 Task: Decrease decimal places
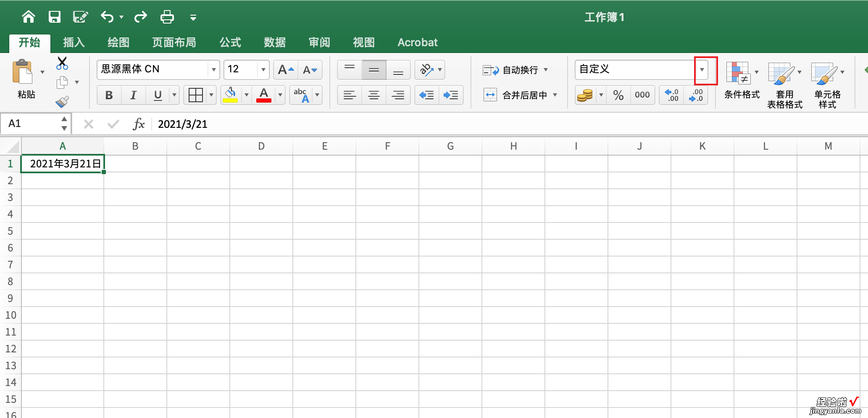pos(696,95)
